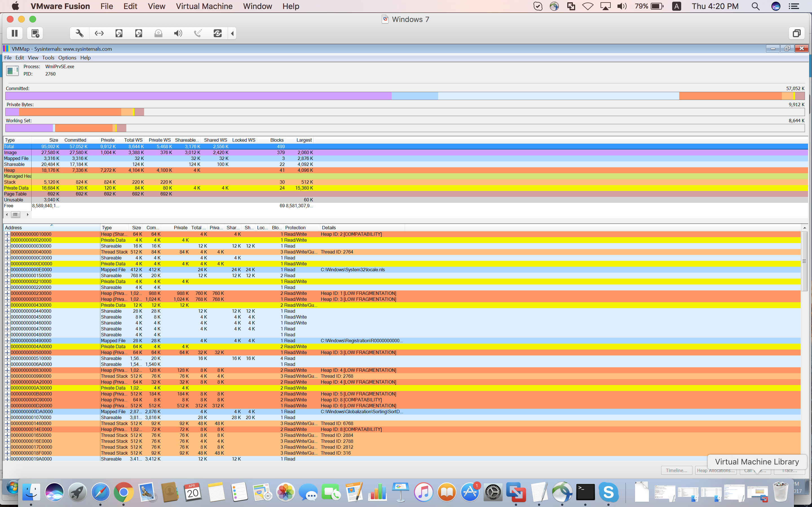812x507 pixels.
Task: Open Spotlight search in the macOS menu bar
Action: point(755,6)
